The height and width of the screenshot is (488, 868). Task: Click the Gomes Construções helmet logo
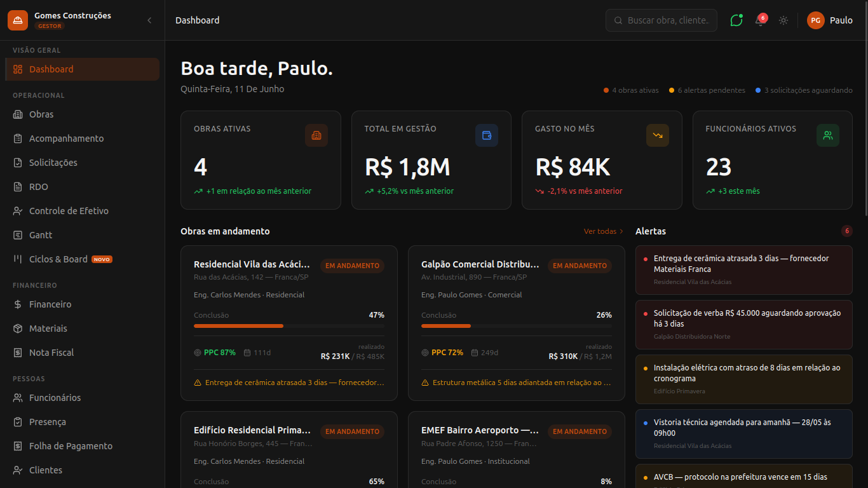[x=18, y=20]
